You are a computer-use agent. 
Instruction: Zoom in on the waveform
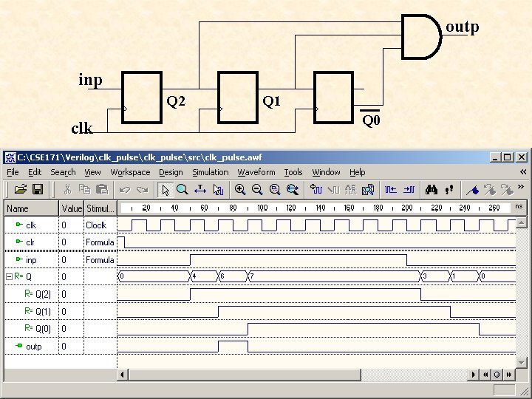point(240,189)
